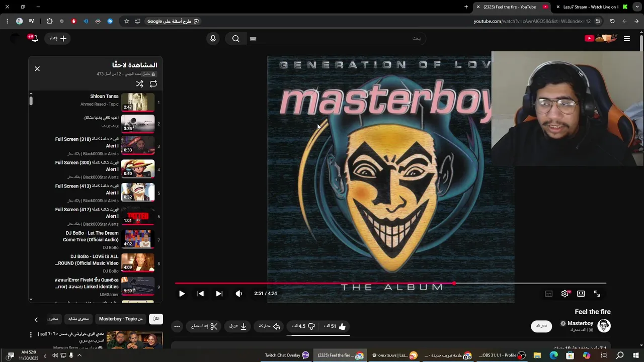
Task: Mute the video volume speaker icon
Action: (x=238, y=294)
